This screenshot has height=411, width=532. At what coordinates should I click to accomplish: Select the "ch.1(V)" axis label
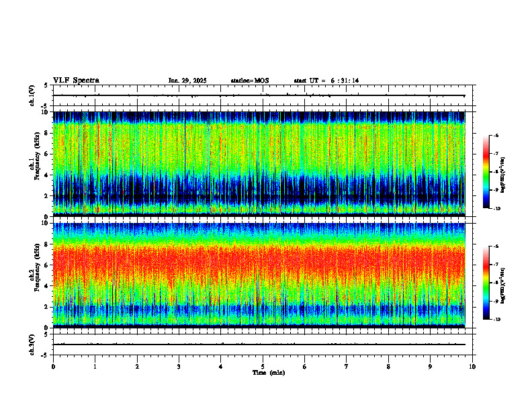32,95
